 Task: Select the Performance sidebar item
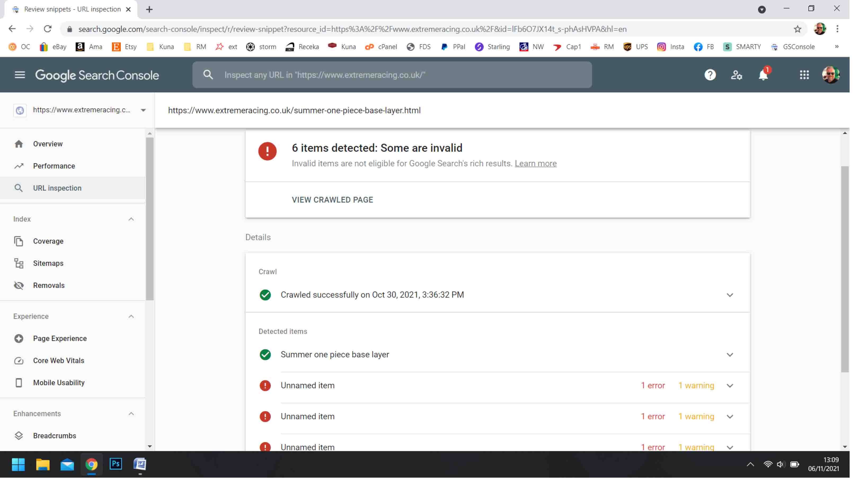[x=54, y=166]
